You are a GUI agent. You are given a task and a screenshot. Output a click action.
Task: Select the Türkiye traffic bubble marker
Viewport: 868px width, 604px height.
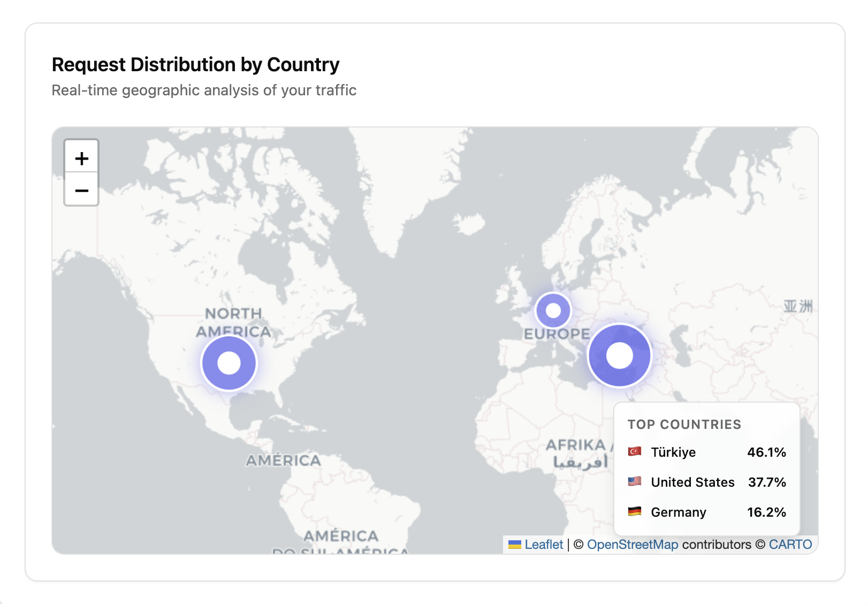click(x=620, y=356)
